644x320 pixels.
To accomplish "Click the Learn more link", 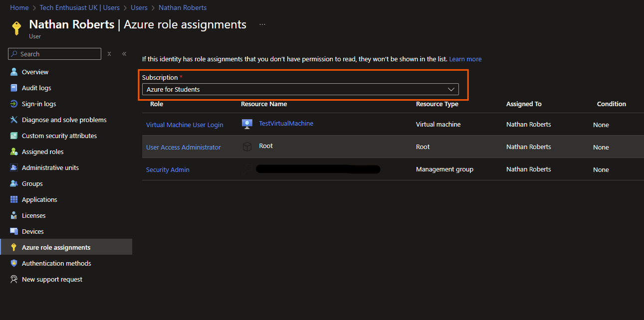I will 465,59.
